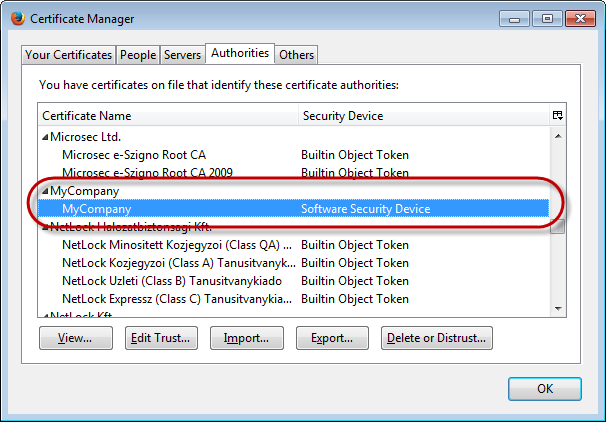
Task: Open the column picker icon
Action: pos(557,116)
